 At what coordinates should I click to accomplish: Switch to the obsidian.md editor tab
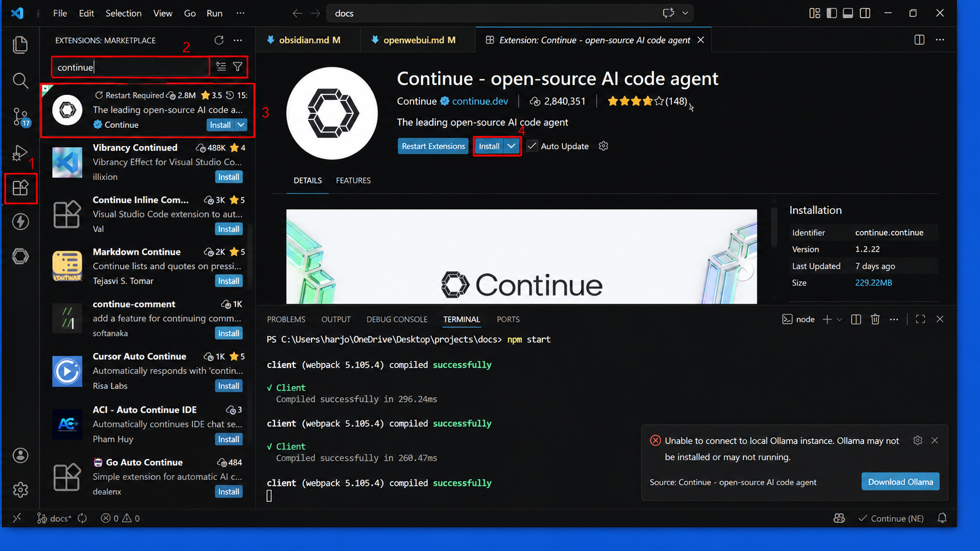(309, 40)
